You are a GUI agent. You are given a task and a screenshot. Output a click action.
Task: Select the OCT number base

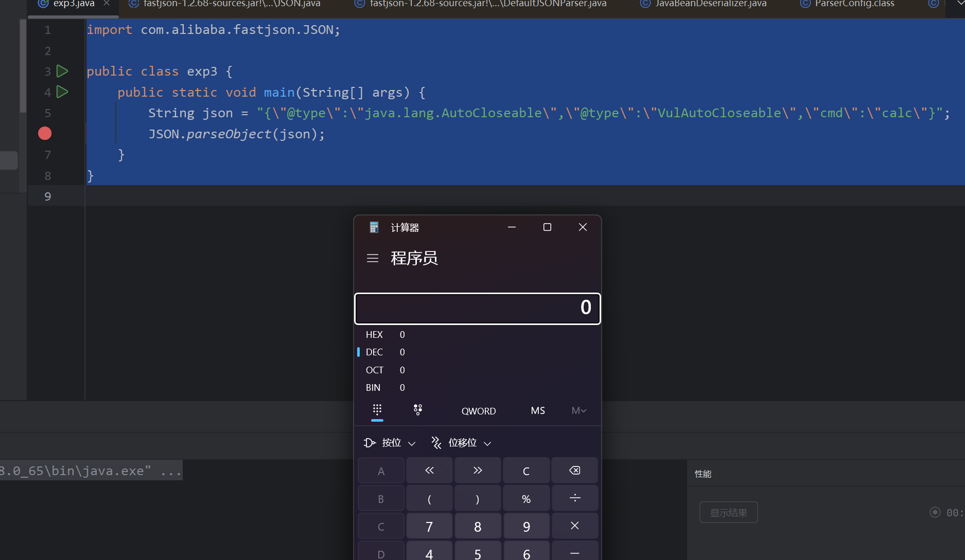coord(374,370)
